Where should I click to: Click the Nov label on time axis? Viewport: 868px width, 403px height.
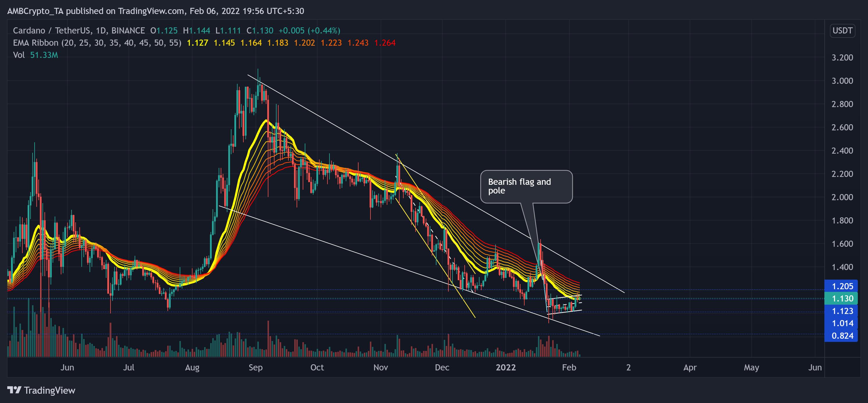click(x=380, y=368)
